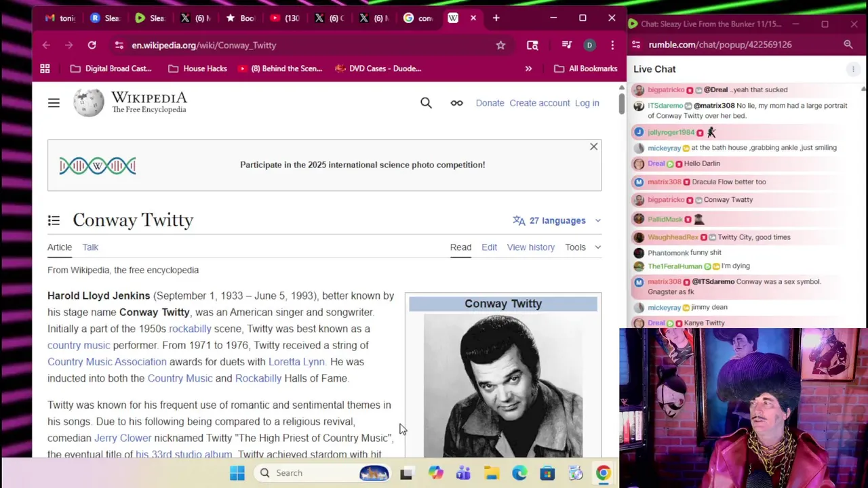The width and height of the screenshot is (868, 488).
Task: Open the Windows Start button
Action: point(237,473)
